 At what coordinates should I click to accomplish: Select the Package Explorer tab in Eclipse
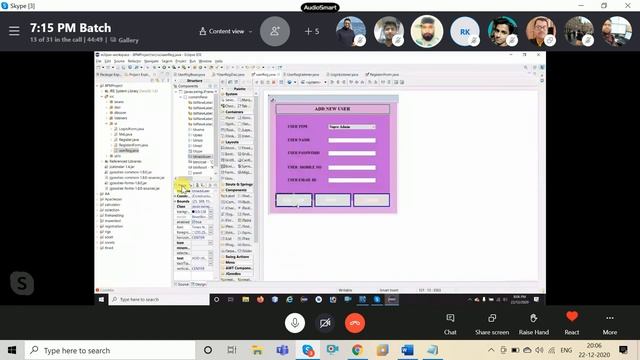click(109, 75)
